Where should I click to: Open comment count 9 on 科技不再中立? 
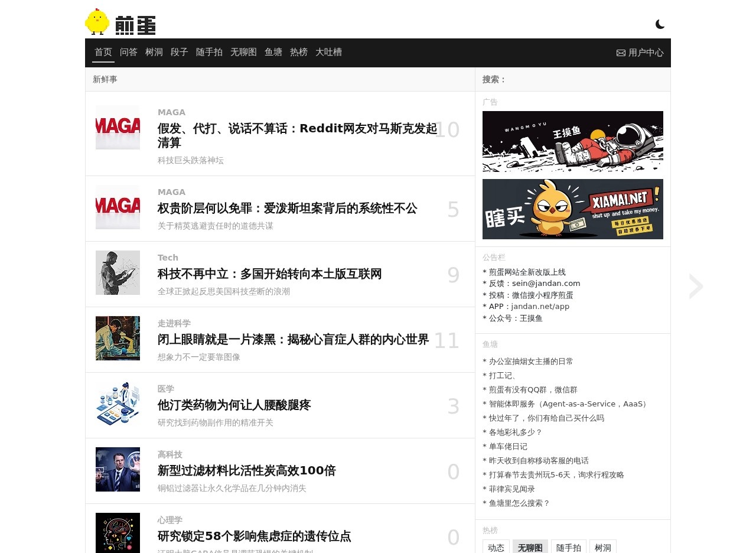pos(453,275)
